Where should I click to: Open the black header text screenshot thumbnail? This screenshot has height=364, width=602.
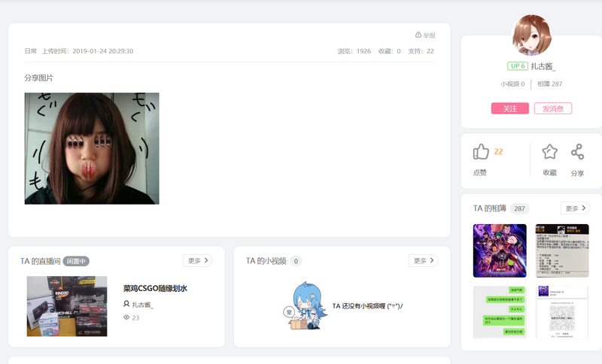pyautogui.click(x=562, y=250)
